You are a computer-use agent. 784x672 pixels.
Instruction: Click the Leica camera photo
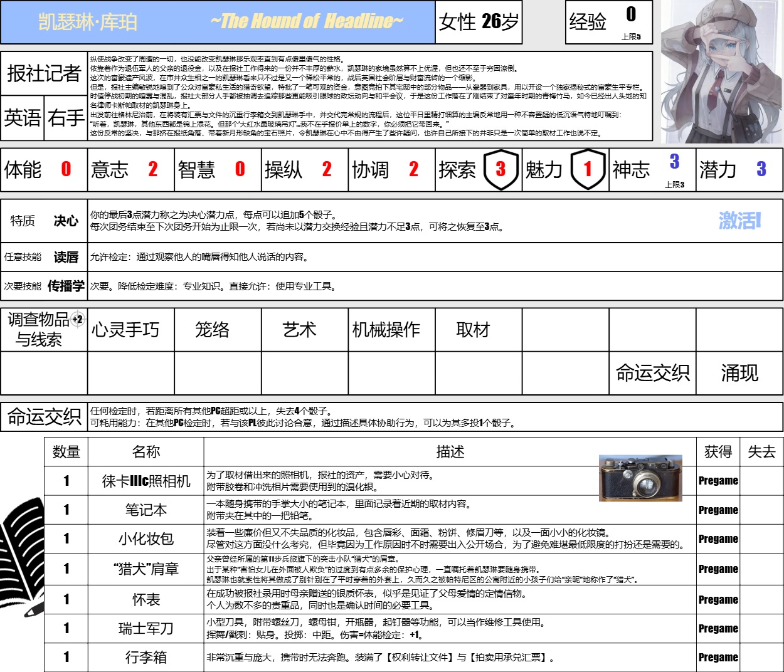640,478
